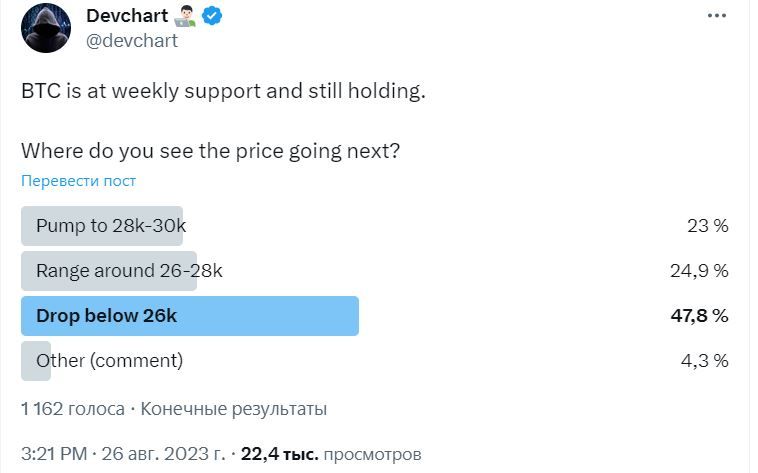Select the 'Pump to 28k-30k' poll option
This screenshot has width=758, height=473.
coord(110,226)
